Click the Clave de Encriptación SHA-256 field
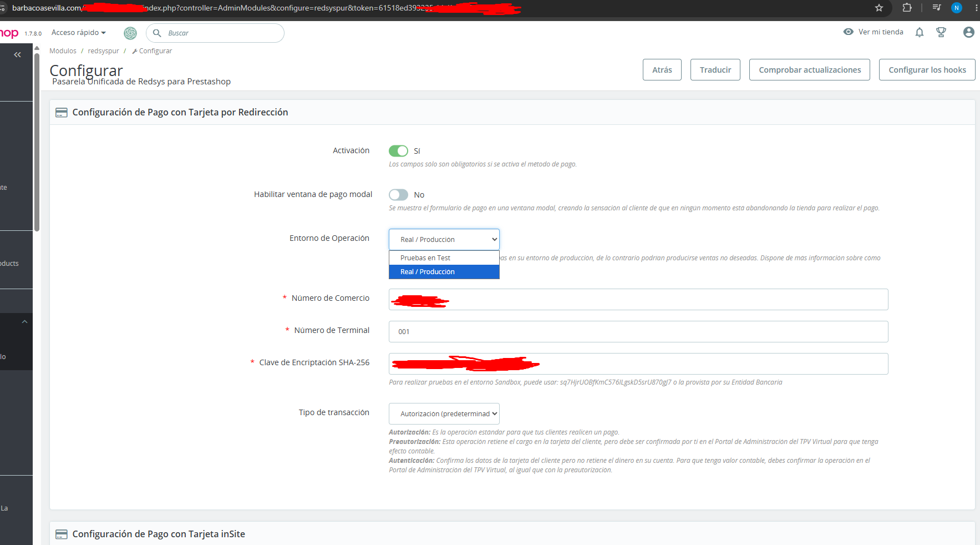980x545 pixels. coord(638,364)
